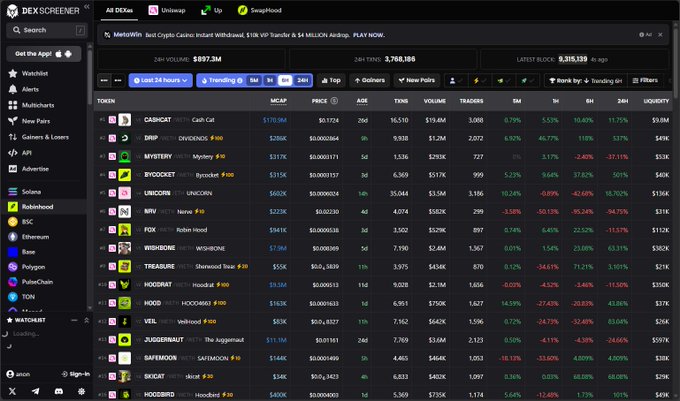Toggle the profile person filter
Screen dimensions: 680x401
click(x=456, y=80)
